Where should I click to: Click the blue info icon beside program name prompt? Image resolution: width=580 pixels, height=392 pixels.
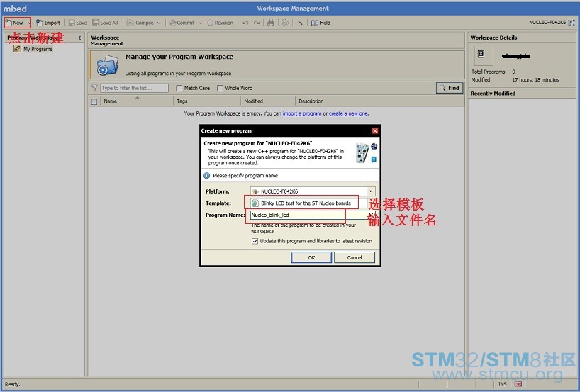tap(206, 176)
